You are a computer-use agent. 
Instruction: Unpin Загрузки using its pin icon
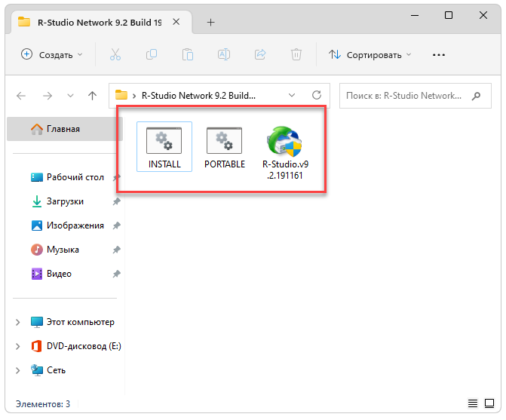pos(116,201)
